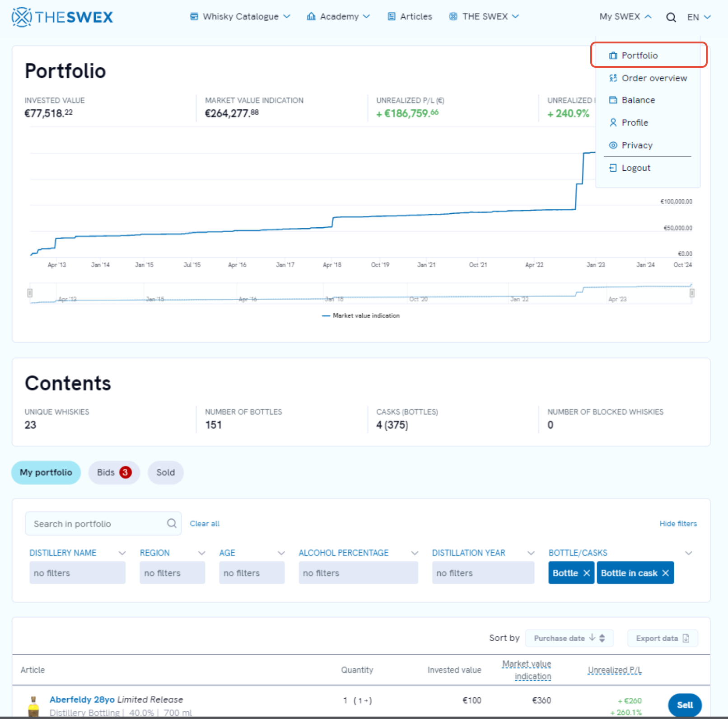Click the Portfolio briefcase icon in dropdown
The image size is (728, 719).
click(613, 56)
